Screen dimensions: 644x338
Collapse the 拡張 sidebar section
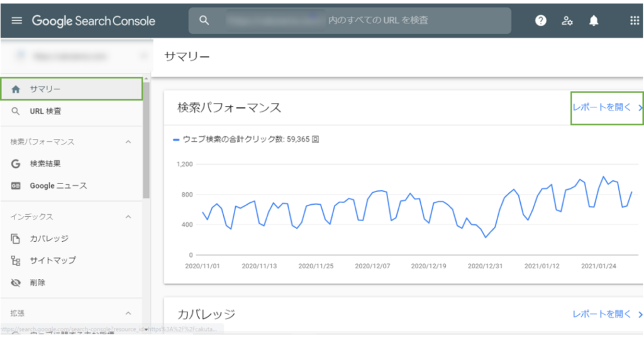coord(128,313)
